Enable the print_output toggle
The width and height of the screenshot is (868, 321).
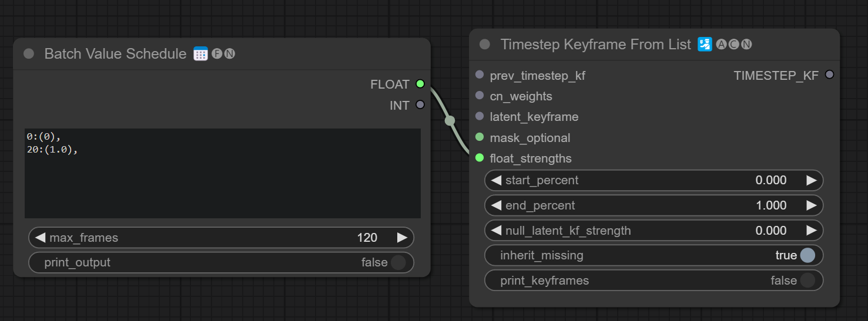(398, 262)
